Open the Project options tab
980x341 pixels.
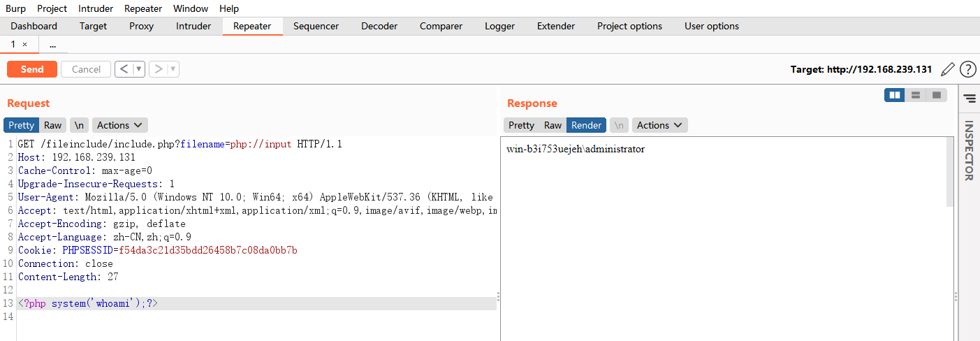(x=629, y=26)
